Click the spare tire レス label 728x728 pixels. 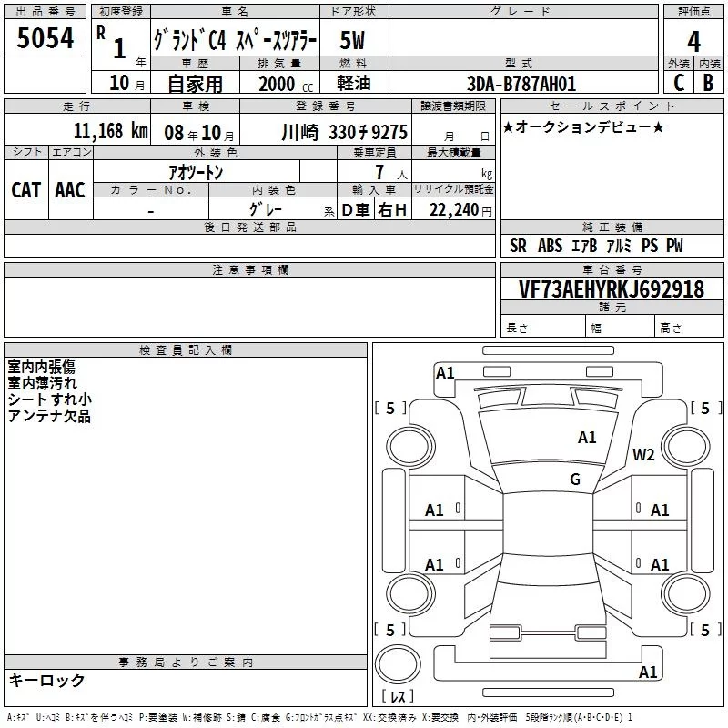[398, 696]
